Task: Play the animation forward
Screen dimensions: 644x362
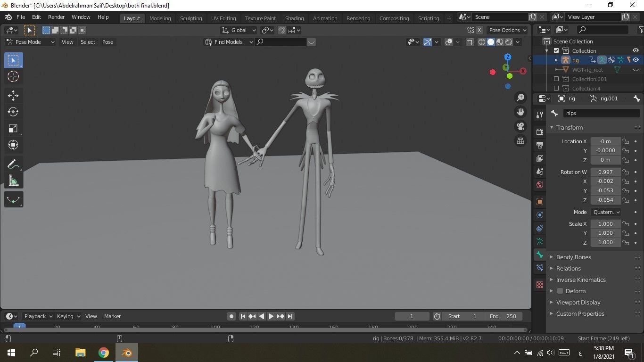Action: click(271, 316)
